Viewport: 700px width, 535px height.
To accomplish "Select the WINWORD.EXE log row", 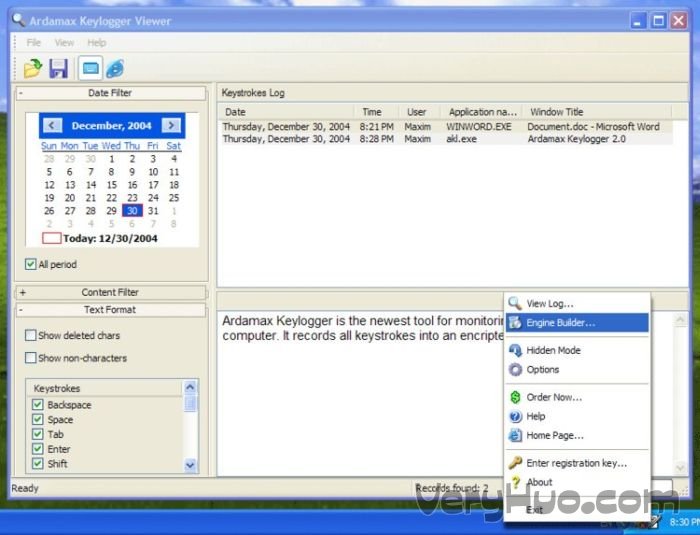I will tap(446, 127).
